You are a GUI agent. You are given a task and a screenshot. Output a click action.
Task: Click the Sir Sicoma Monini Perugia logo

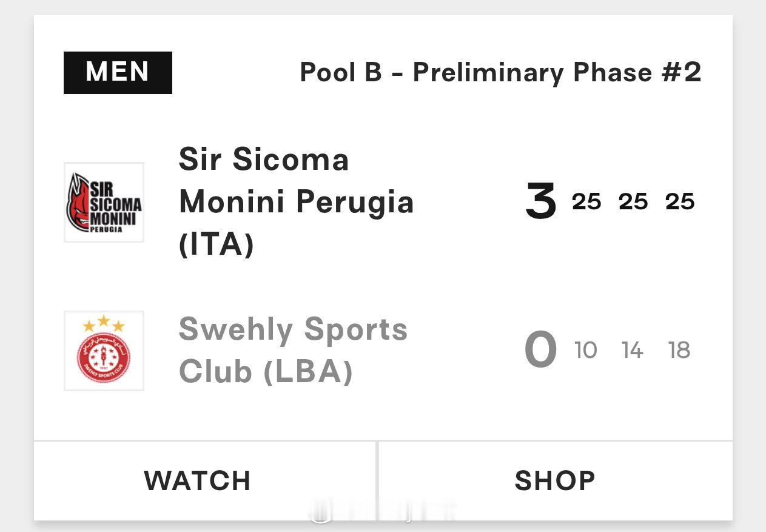[x=104, y=202]
